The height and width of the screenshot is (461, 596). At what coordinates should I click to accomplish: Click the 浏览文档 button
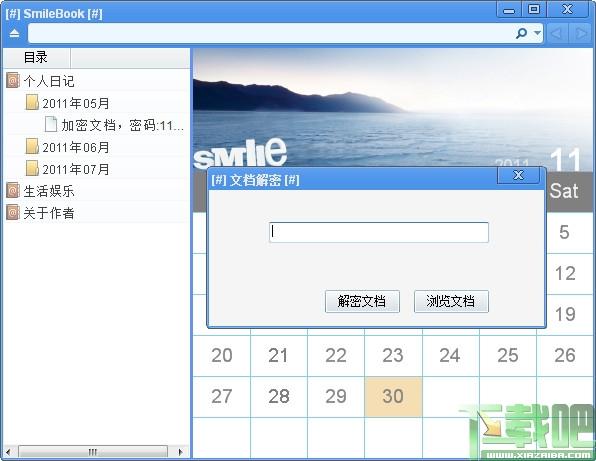pos(451,301)
